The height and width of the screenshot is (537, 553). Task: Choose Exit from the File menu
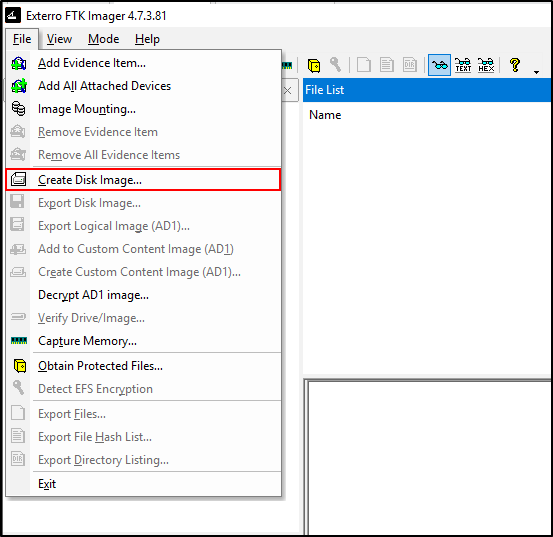144,484
